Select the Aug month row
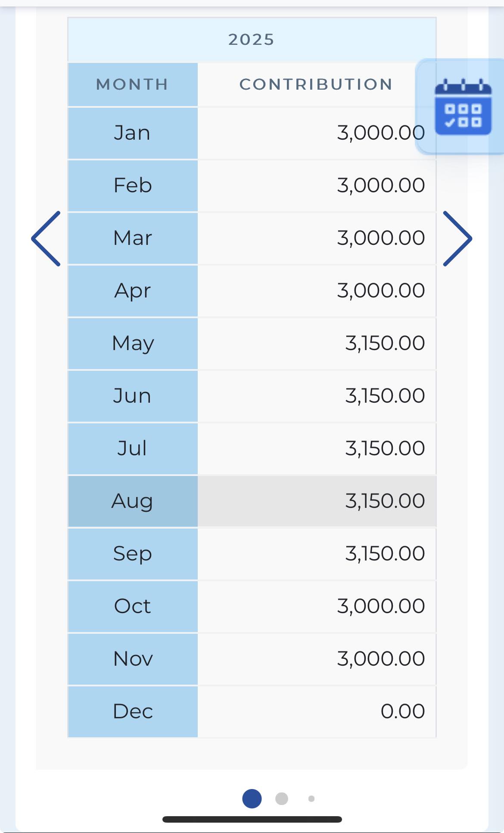This screenshot has width=504, height=833. (252, 501)
